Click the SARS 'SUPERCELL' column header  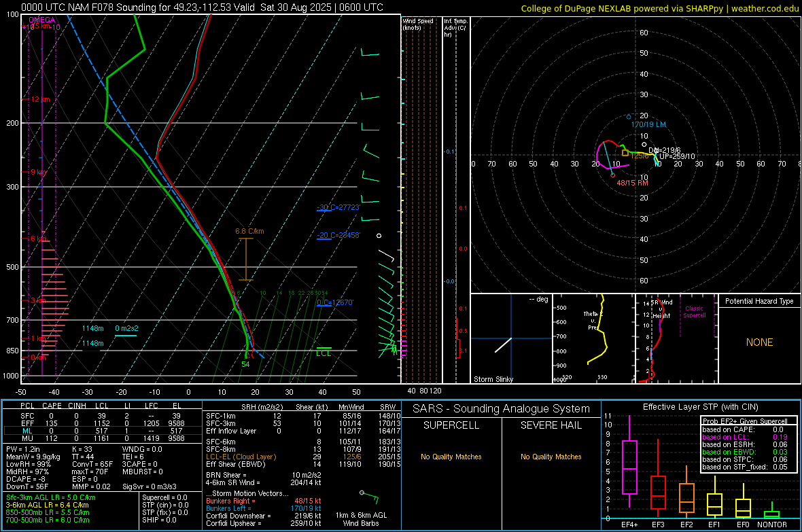[x=451, y=425]
